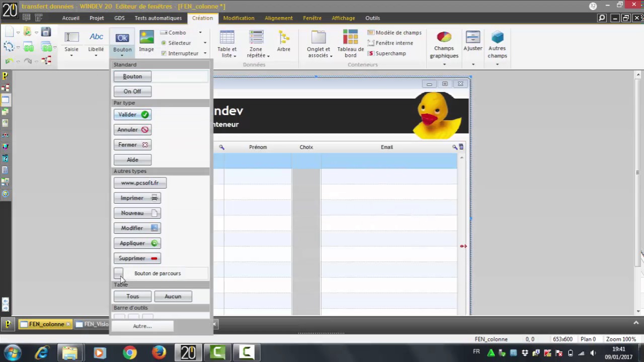Image resolution: width=644 pixels, height=362 pixels.
Task: Open the Tests automatiques tab
Action: 158,18
